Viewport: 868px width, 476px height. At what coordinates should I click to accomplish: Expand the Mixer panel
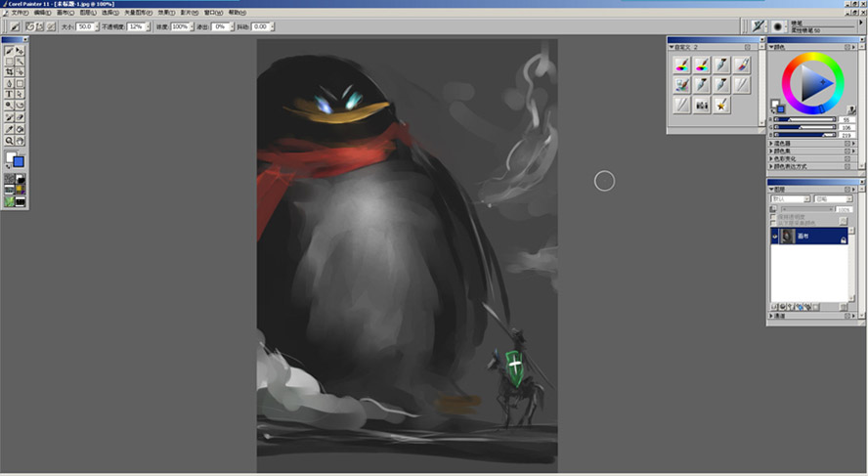click(x=771, y=144)
